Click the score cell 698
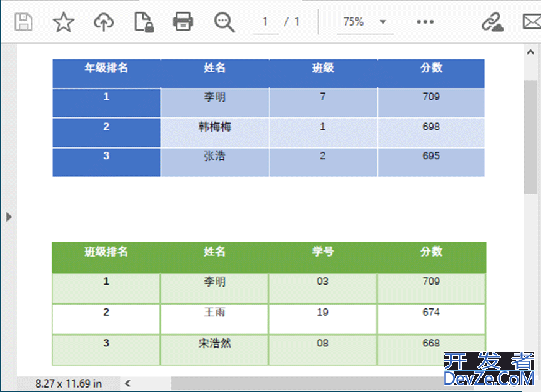Image resolution: width=541 pixels, height=392 pixels. (x=431, y=133)
